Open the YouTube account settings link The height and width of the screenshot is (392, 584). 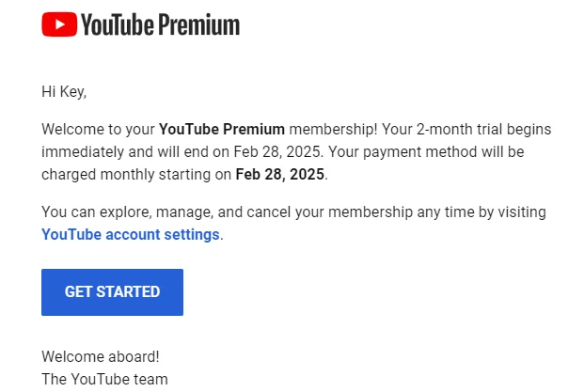pyautogui.click(x=131, y=234)
